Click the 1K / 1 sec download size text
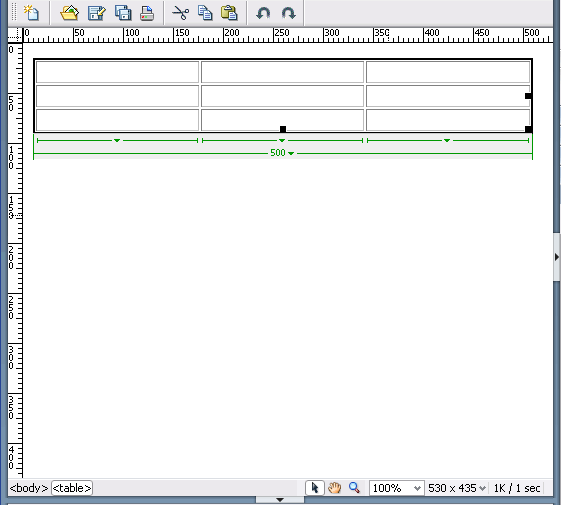This screenshot has height=505, width=561. pyautogui.click(x=517, y=488)
